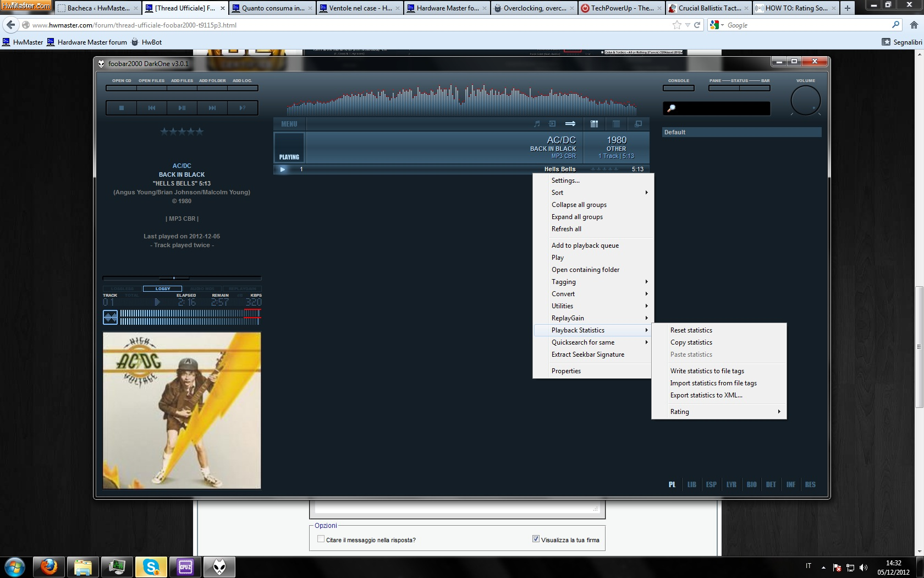Select Reset statistics

tap(719, 330)
